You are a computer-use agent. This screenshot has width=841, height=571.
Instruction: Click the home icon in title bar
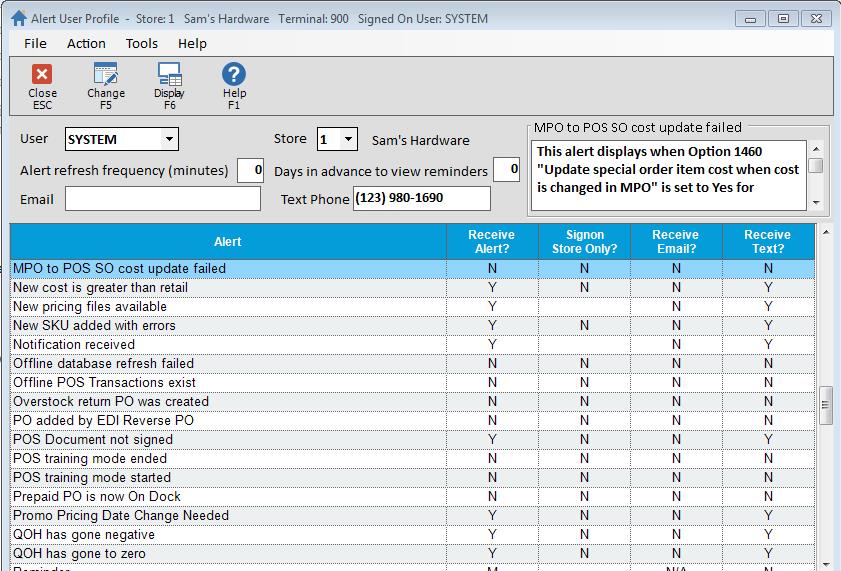[x=18, y=18]
